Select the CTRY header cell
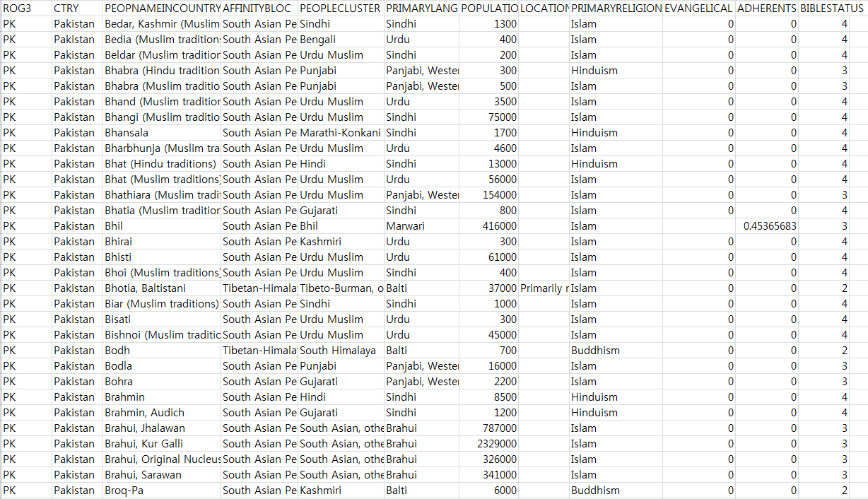 tap(77, 8)
